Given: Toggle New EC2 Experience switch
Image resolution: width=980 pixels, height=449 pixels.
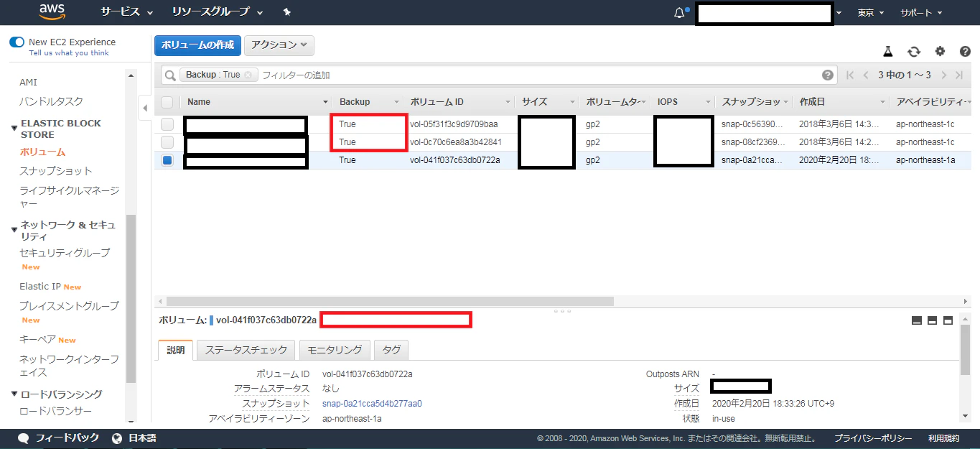Looking at the screenshot, I should [x=17, y=42].
